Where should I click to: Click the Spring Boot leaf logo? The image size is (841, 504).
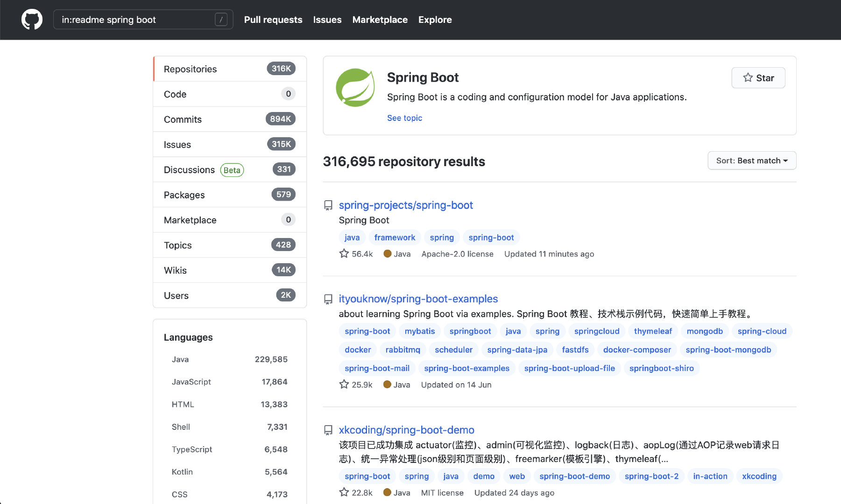click(355, 88)
